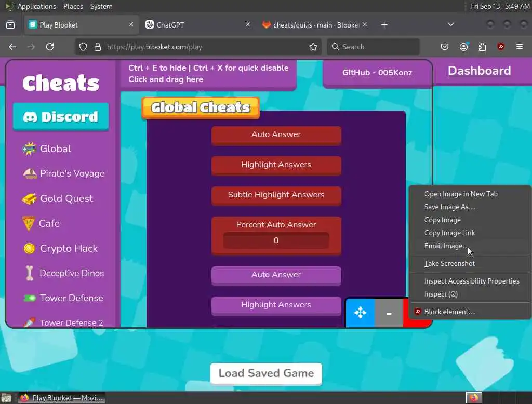
Task: Open the Crypto Hack cheats
Action: click(60, 249)
